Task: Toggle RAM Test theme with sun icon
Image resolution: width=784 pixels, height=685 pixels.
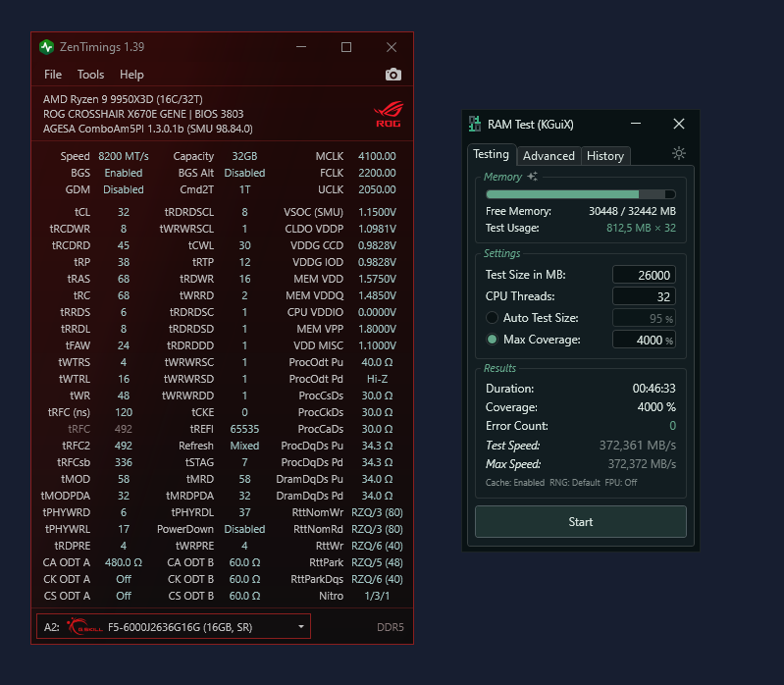Action: 678,153
